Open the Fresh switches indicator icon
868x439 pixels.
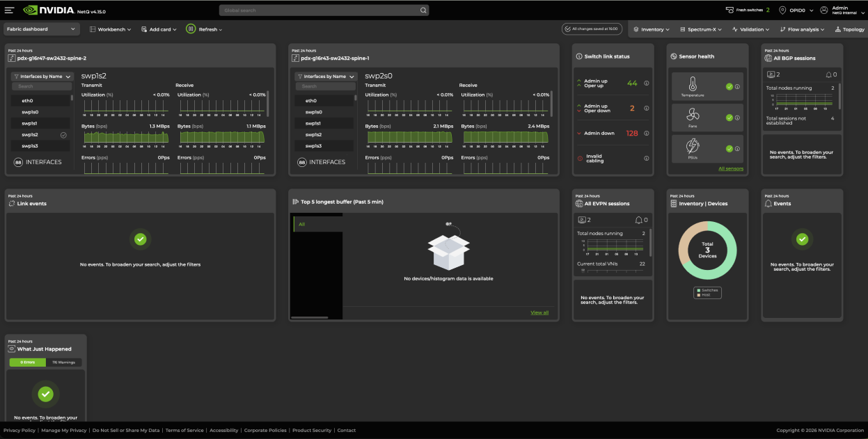[x=729, y=10]
